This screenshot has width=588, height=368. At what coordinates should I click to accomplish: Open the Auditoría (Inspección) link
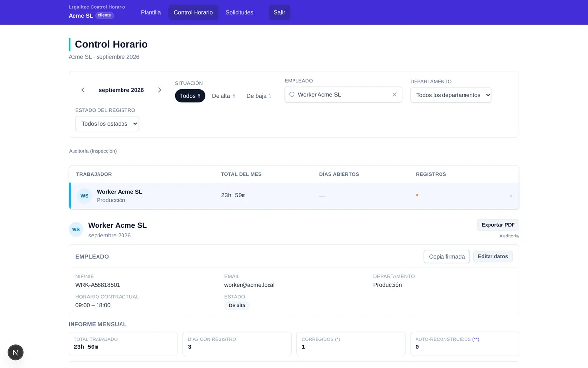[93, 151]
